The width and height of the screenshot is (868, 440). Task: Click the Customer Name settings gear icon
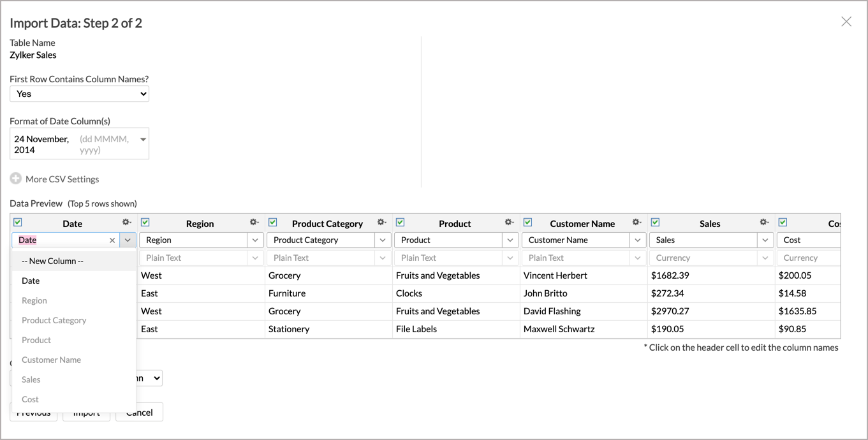636,223
